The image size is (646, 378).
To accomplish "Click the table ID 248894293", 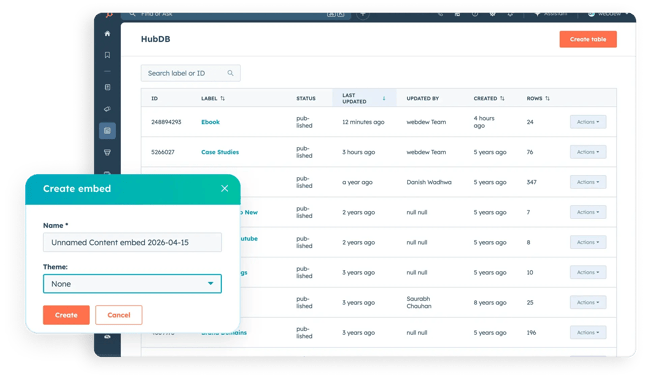I will point(166,122).
